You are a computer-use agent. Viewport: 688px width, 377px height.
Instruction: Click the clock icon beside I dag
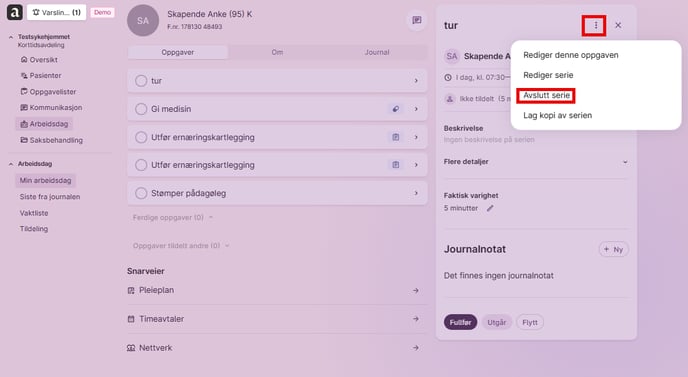tap(448, 78)
